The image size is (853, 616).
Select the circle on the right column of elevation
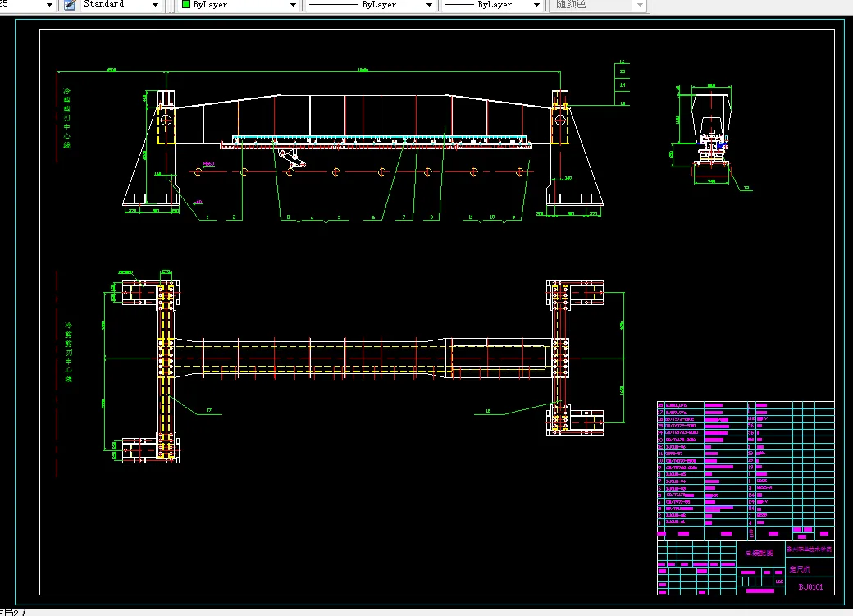(560, 120)
